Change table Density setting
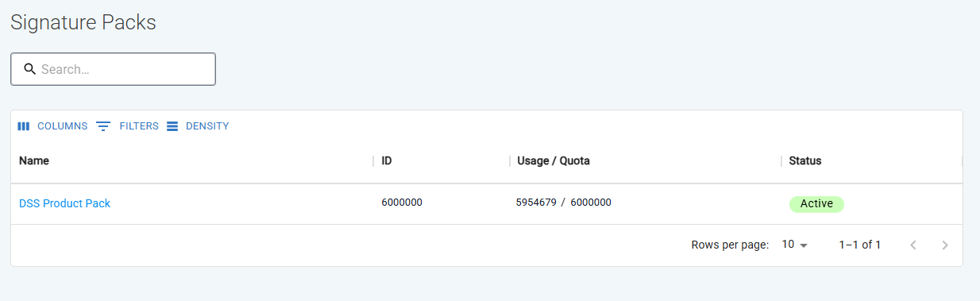Image resolution: width=980 pixels, height=301 pixels. (198, 126)
